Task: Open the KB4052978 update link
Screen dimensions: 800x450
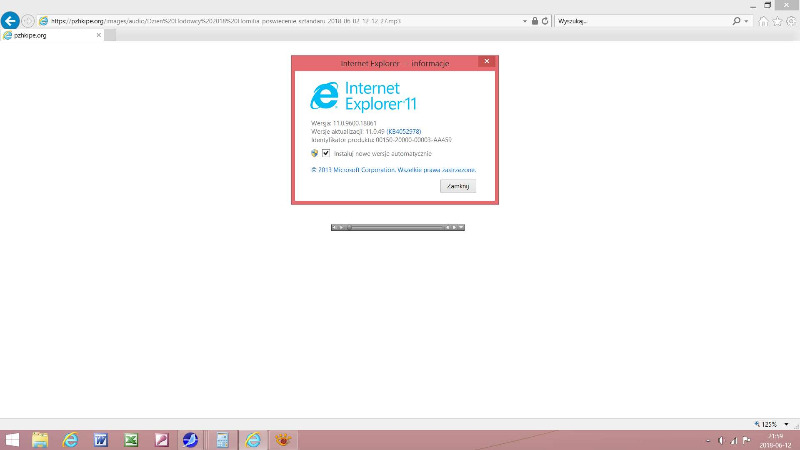Action: coord(404,132)
